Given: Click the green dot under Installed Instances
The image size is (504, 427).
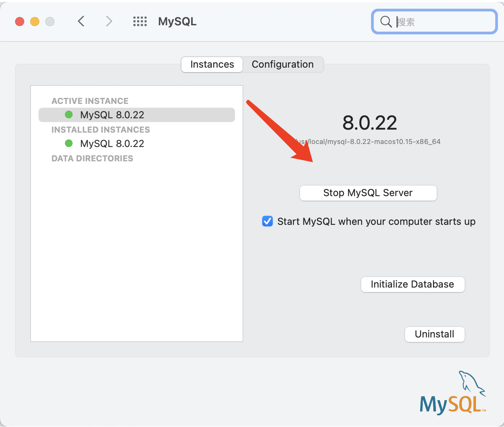Looking at the screenshot, I should pos(68,143).
